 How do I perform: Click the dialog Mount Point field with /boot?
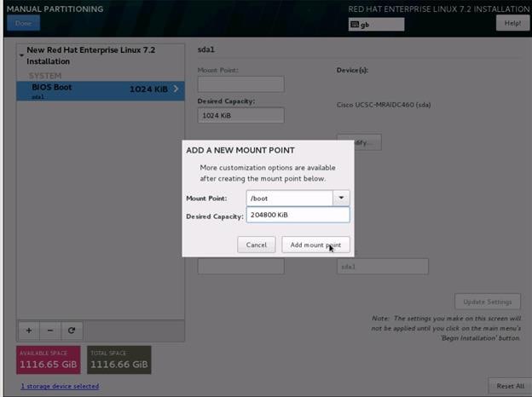point(289,198)
